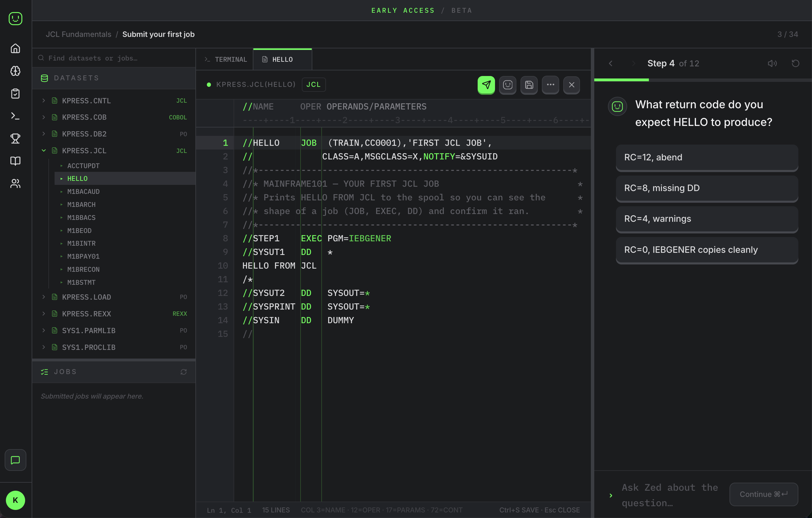Go to the next step arrow

tap(633, 63)
